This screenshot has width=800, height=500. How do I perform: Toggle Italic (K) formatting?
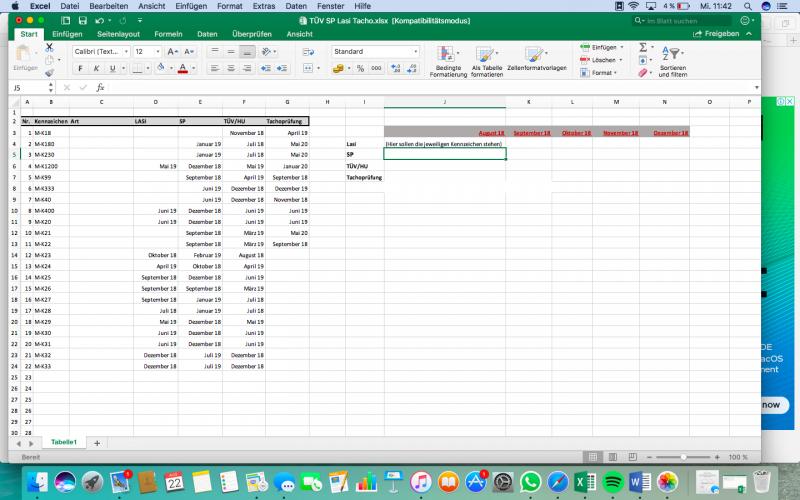click(96, 68)
